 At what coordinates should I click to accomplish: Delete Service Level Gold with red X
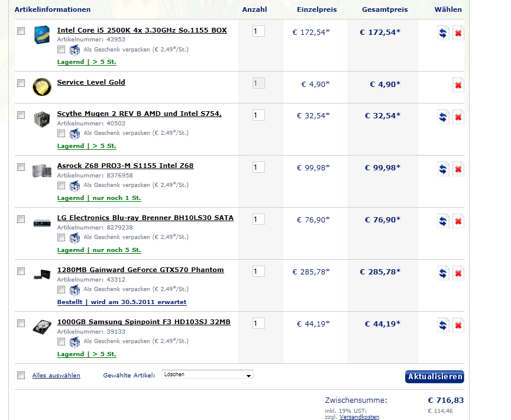click(458, 85)
